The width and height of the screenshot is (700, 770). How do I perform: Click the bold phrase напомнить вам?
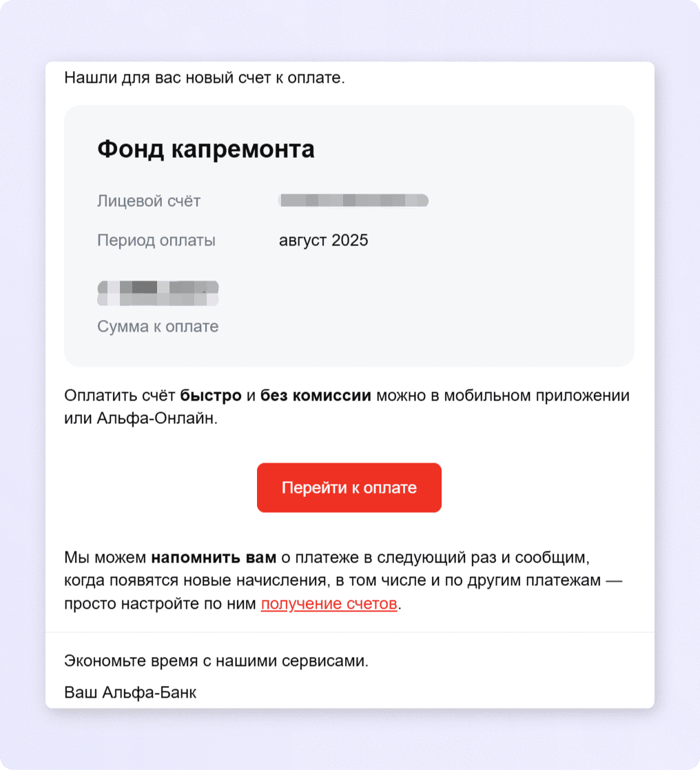(x=214, y=557)
